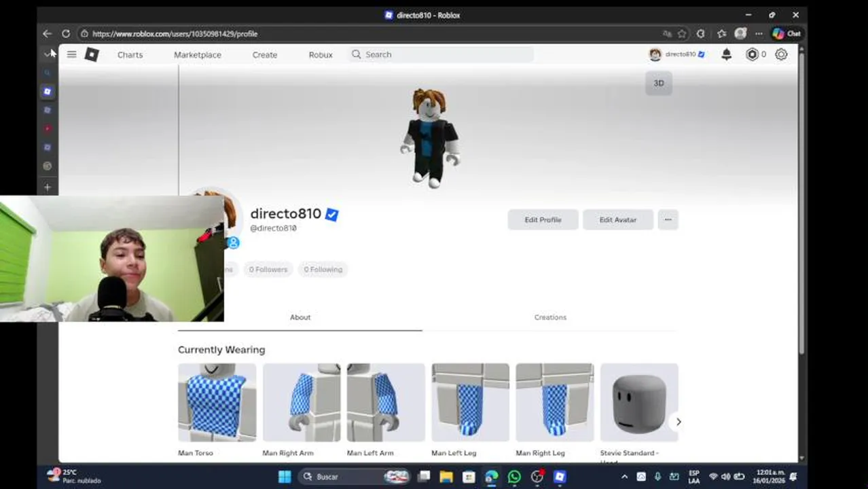Switch to the Creations tab

pyautogui.click(x=550, y=317)
